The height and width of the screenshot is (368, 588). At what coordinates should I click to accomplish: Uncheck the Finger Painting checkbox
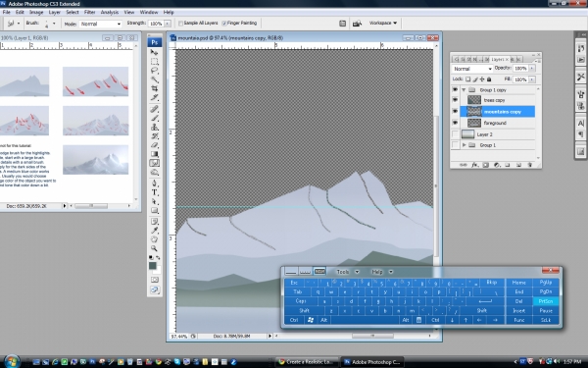click(x=224, y=24)
